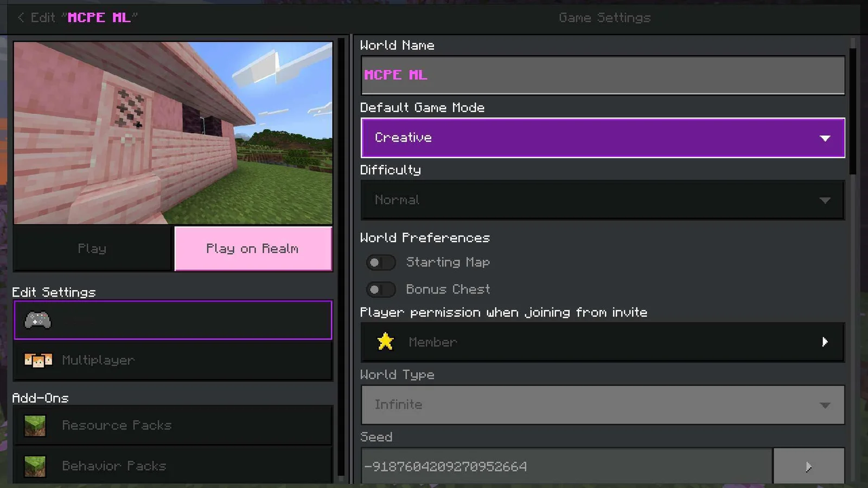868x488 pixels.
Task: Click the Edit "MCPE ML" title text
Action: pyautogui.click(x=84, y=17)
